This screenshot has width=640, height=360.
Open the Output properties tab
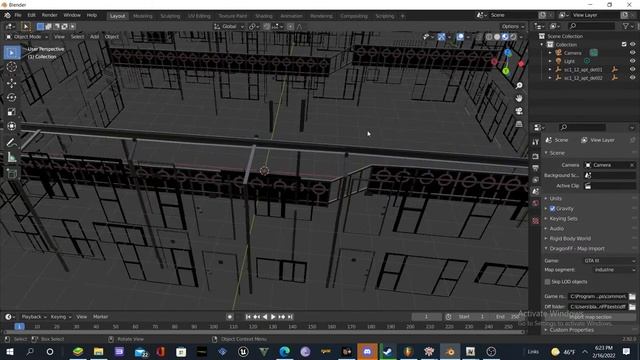(x=536, y=168)
